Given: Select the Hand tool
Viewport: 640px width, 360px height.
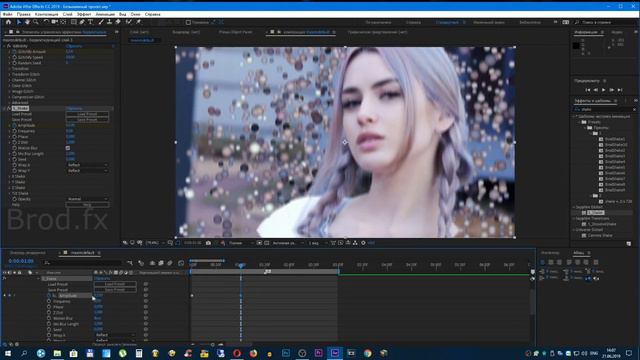Looking at the screenshot, I should coord(27,22).
